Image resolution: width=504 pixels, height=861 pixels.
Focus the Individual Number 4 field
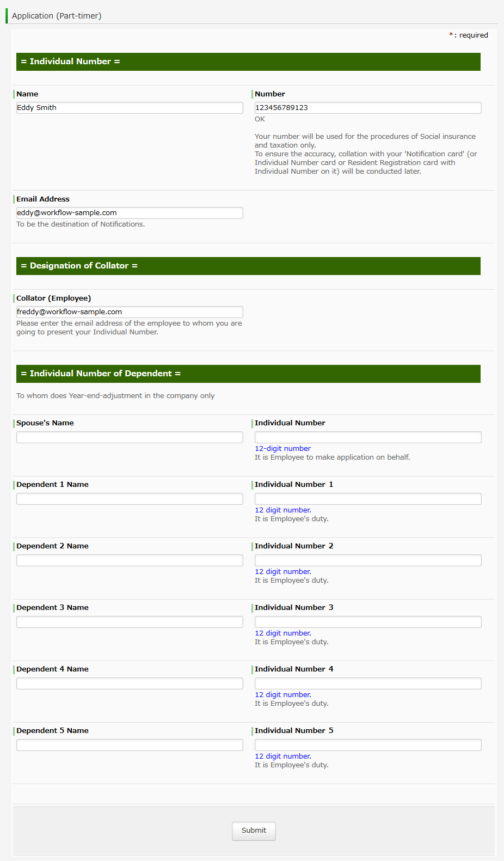click(x=368, y=683)
